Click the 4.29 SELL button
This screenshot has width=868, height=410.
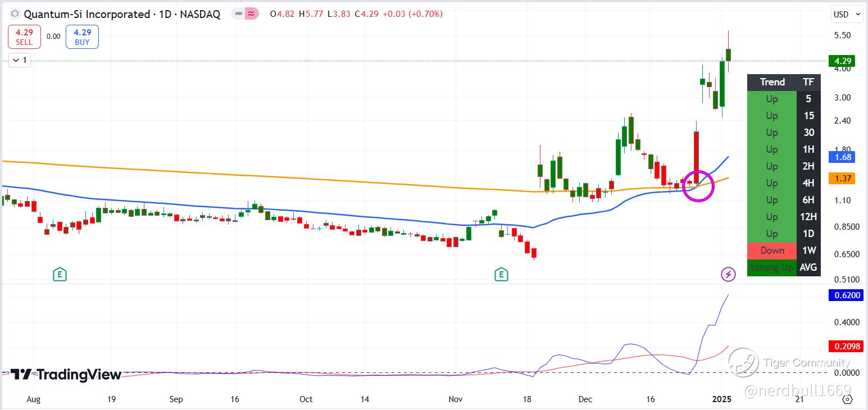[x=24, y=37]
